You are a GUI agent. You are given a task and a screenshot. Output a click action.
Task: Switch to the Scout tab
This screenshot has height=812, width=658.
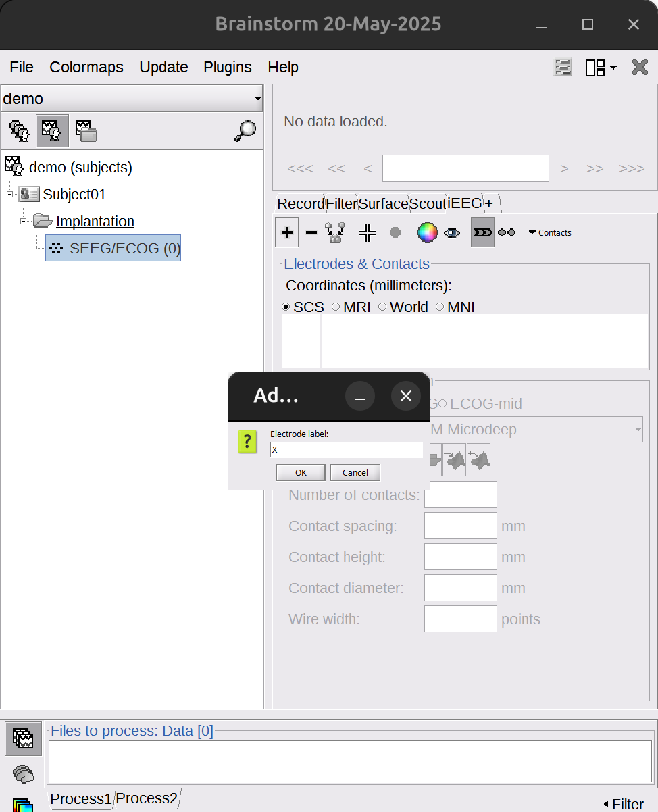(x=428, y=203)
